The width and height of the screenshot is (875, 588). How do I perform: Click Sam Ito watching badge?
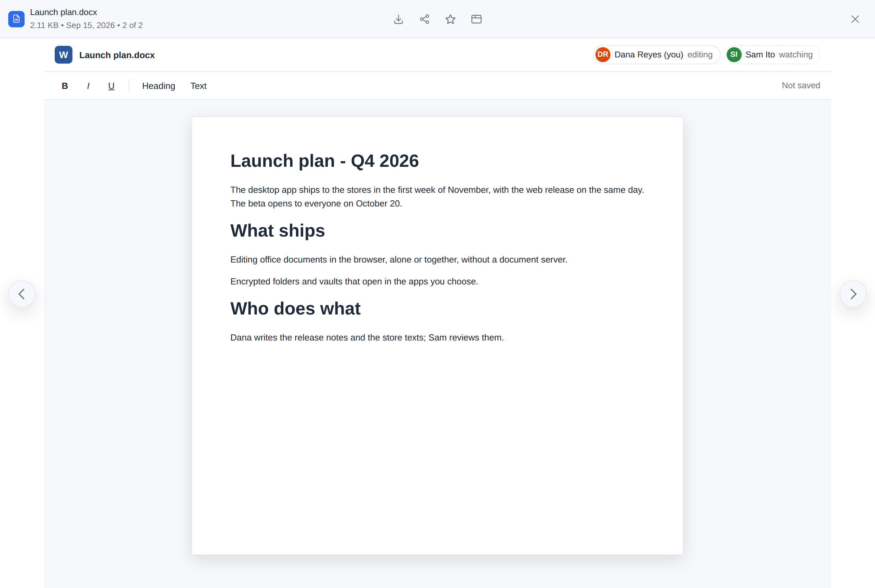click(772, 55)
